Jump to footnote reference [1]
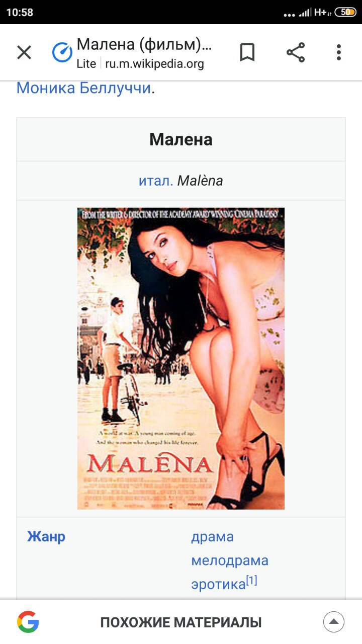The height and width of the screenshot is (644, 362). (x=251, y=581)
